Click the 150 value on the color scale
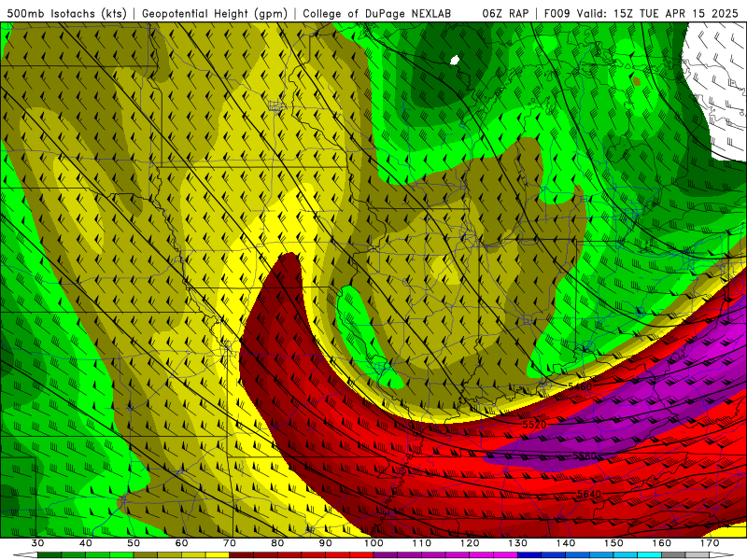Screen dimensions: 747x560 tap(614, 543)
